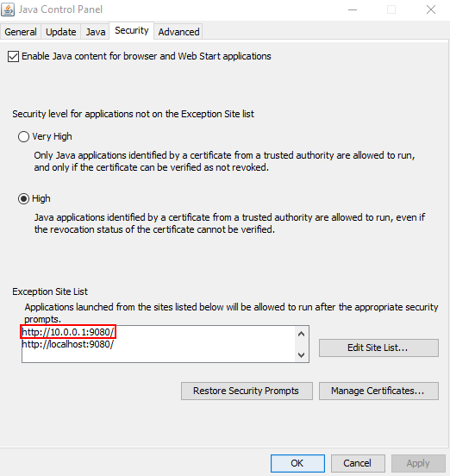
Task: Switch to the General tab
Action: tap(21, 32)
